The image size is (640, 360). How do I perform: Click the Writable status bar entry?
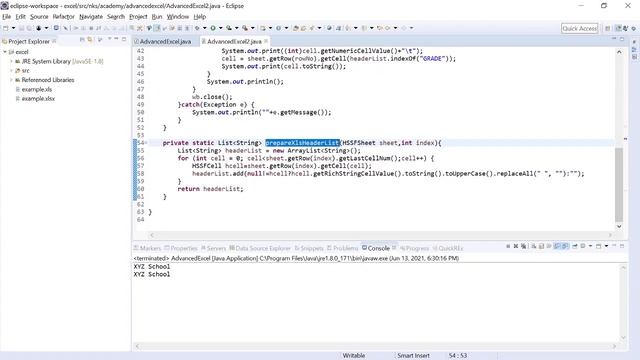point(354,356)
